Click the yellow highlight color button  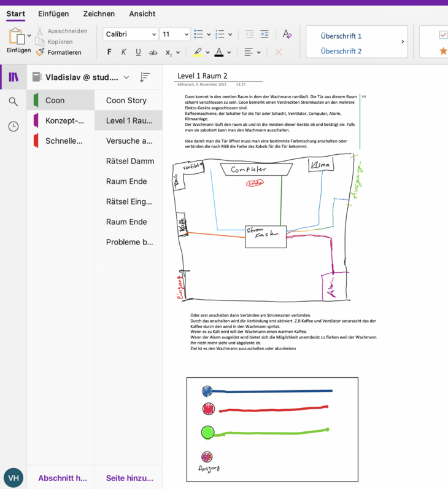point(197,52)
